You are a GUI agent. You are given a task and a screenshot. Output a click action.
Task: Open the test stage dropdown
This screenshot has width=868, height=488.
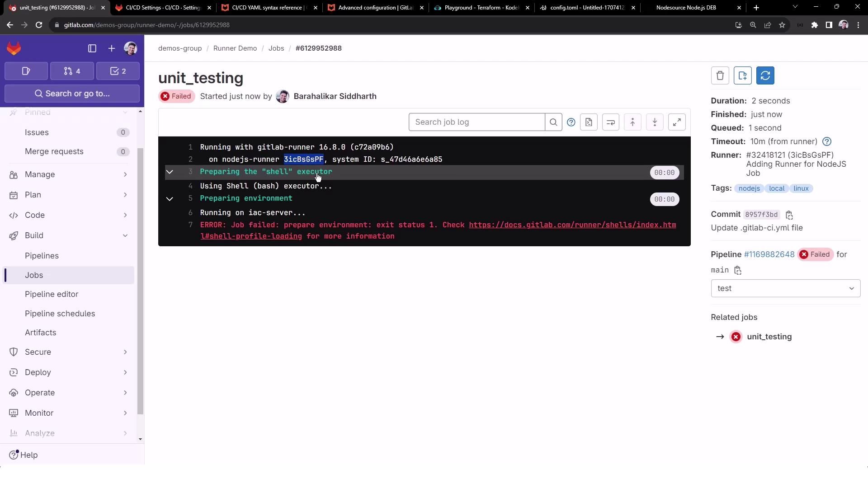pos(785,288)
